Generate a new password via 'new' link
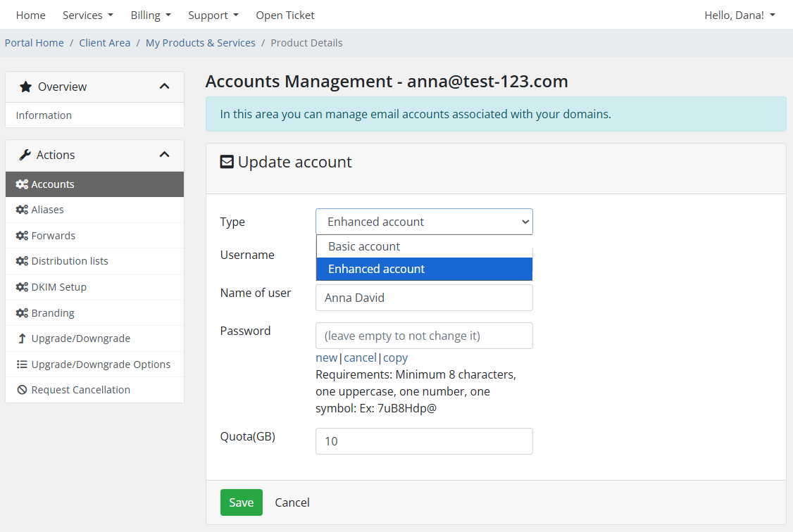 326,357
